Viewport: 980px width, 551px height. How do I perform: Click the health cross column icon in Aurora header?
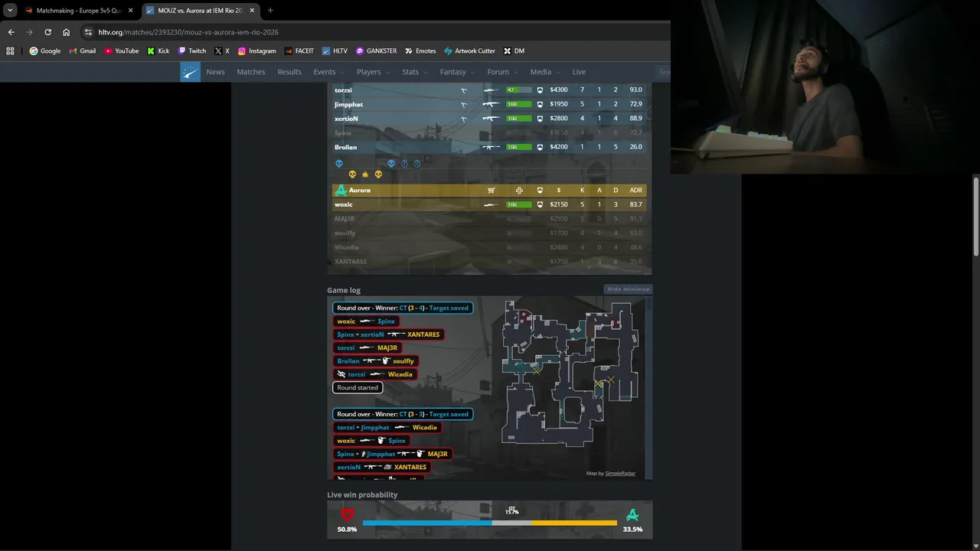tap(519, 191)
